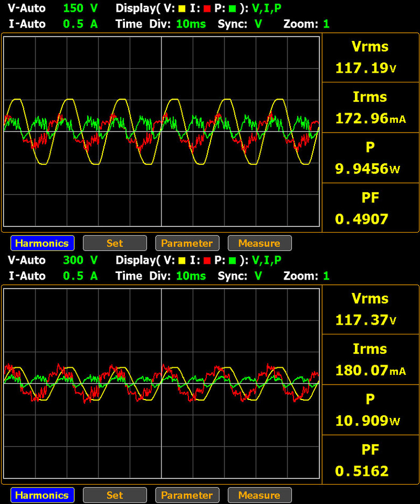Open Harmonics button in bottom panel

(x=43, y=495)
